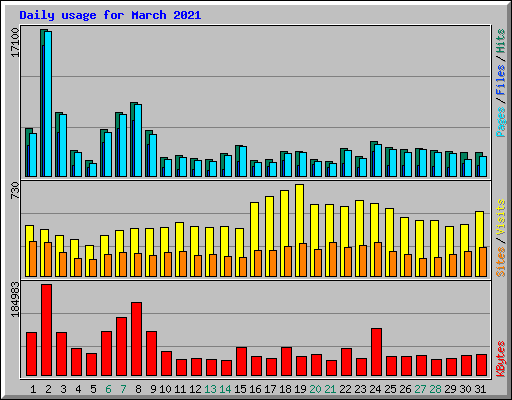512x400 pixels.
Task: Click the blue 'Files' legend label
Action: 501,79
